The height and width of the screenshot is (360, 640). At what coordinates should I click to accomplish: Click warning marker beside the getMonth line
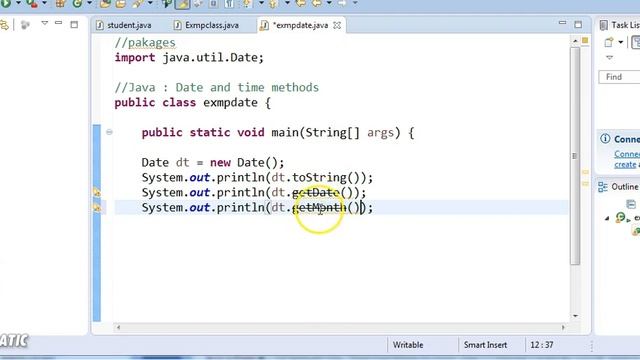pyautogui.click(x=97, y=207)
